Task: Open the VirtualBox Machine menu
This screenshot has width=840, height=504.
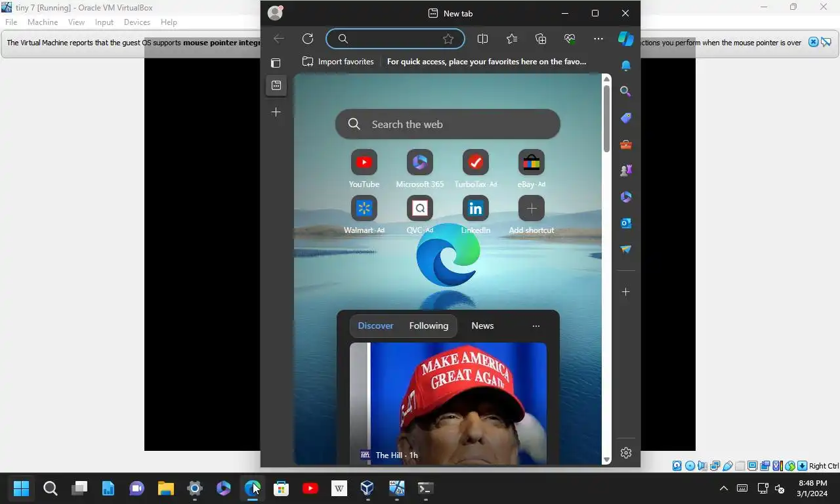Action: pyautogui.click(x=43, y=22)
